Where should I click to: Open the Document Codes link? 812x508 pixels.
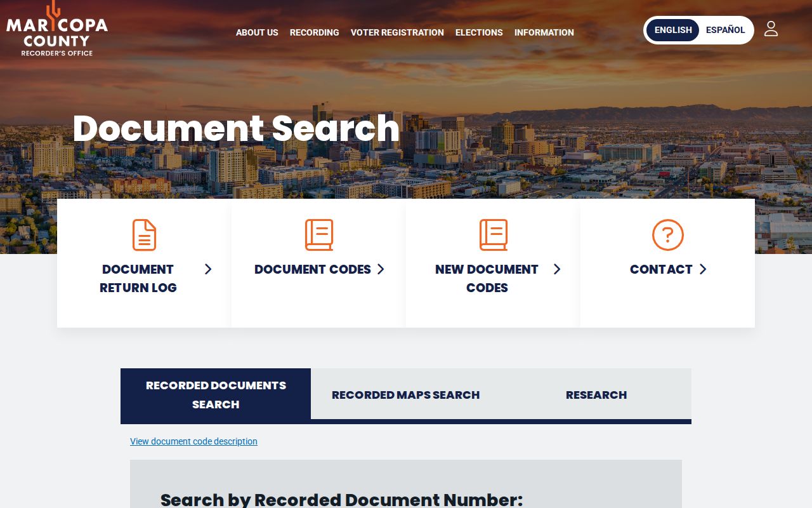313,269
